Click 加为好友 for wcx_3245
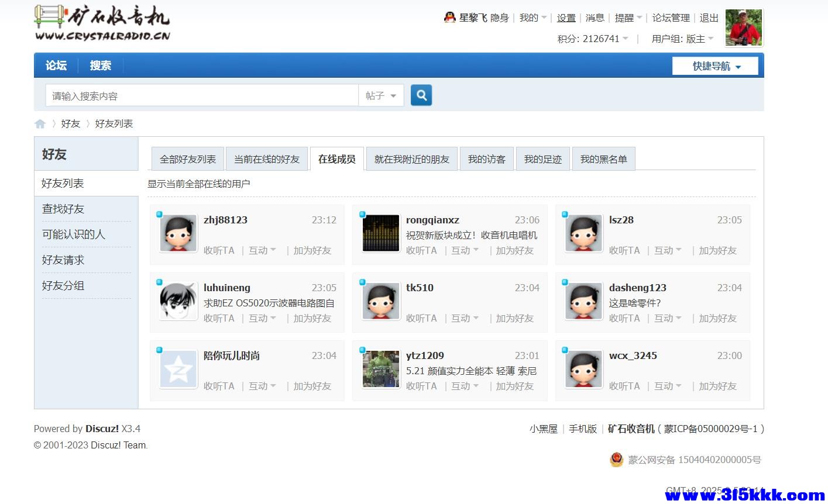828x504 pixels. coord(717,386)
